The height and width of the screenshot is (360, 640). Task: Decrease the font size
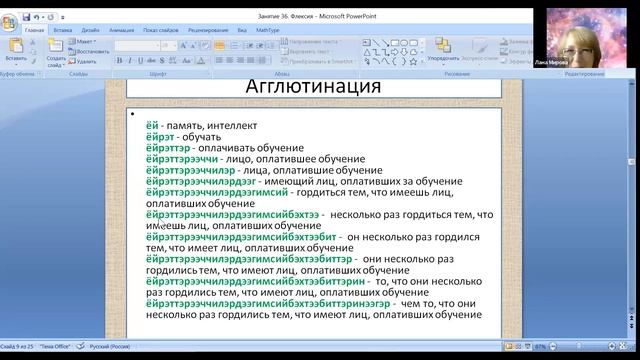[193, 45]
